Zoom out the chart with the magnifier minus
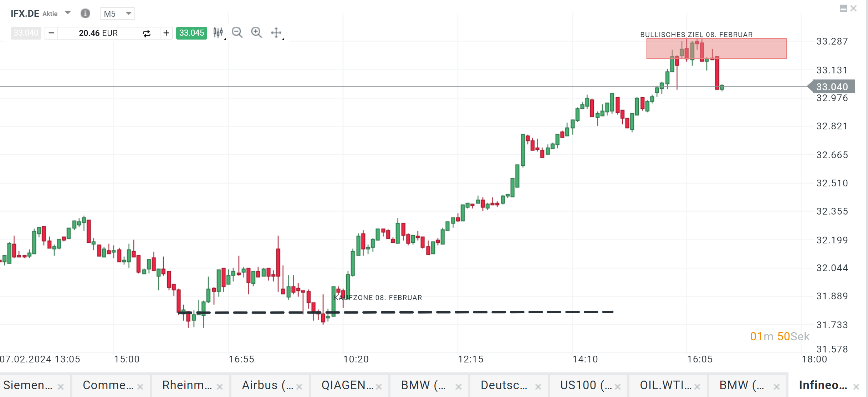The width and height of the screenshot is (868, 397). tap(237, 33)
